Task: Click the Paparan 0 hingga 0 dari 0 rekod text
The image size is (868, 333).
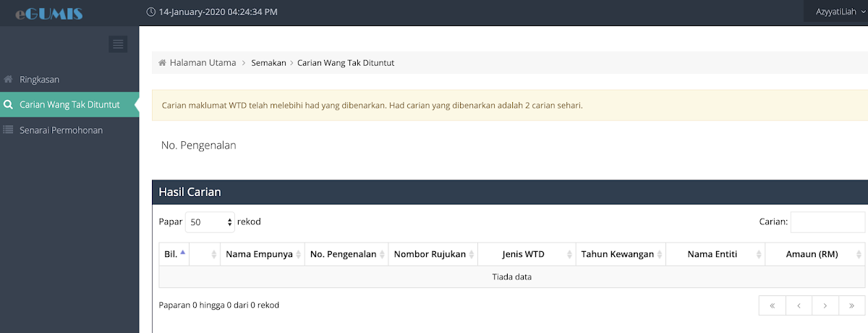Action: click(x=219, y=305)
